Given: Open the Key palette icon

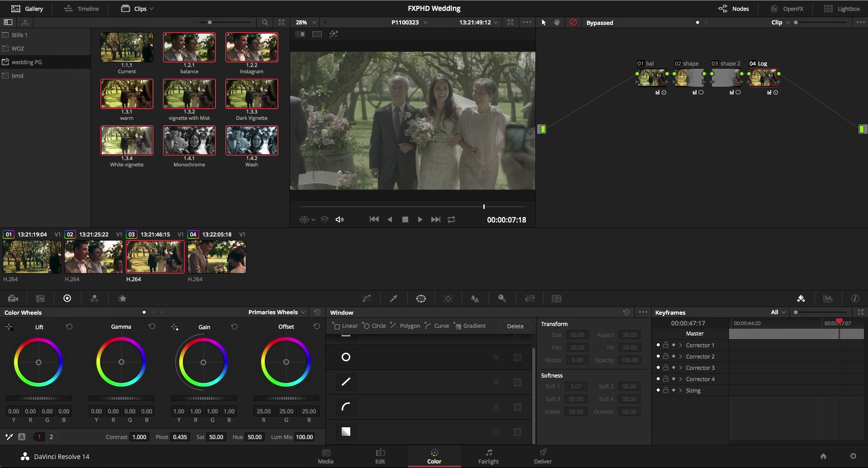Looking at the screenshot, I should tap(502, 298).
